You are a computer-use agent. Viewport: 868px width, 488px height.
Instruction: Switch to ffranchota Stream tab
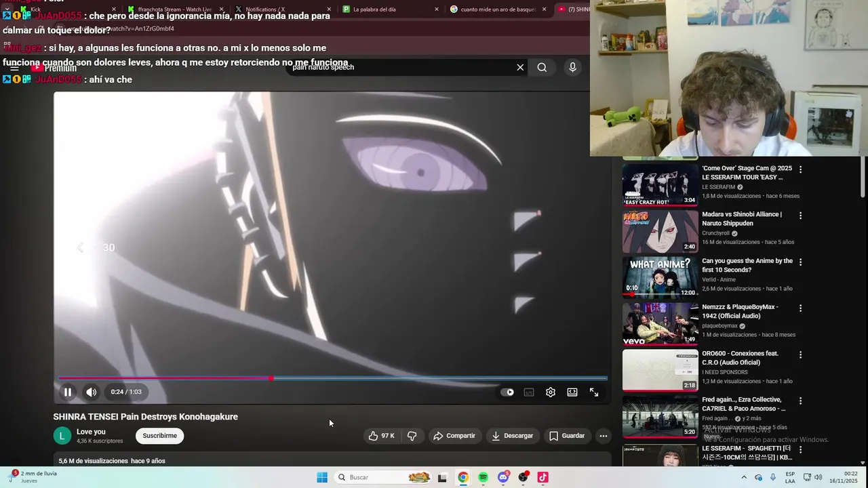pyautogui.click(x=175, y=9)
